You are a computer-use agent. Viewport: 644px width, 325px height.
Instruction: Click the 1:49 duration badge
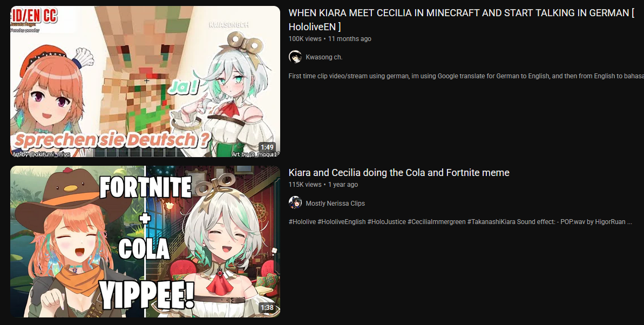tap(267, 147)
